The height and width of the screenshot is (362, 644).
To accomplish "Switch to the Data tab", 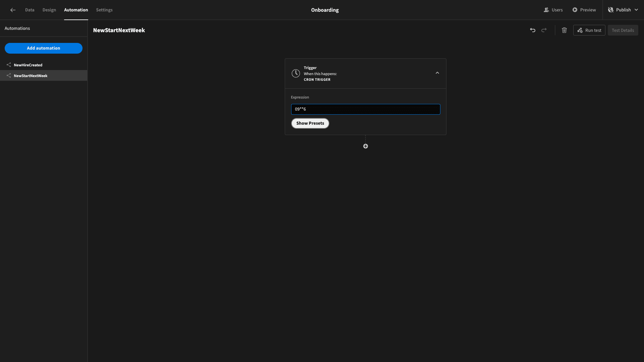I will [x=30, y=10].
